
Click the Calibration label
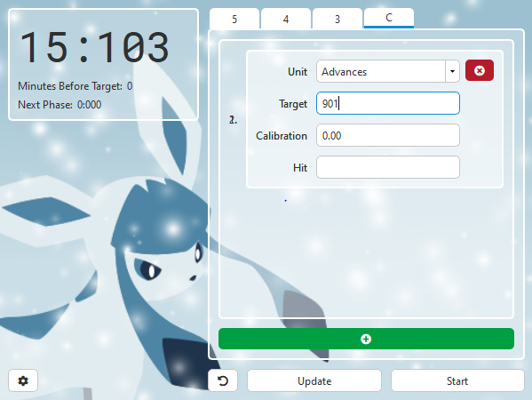coord(282,135)
